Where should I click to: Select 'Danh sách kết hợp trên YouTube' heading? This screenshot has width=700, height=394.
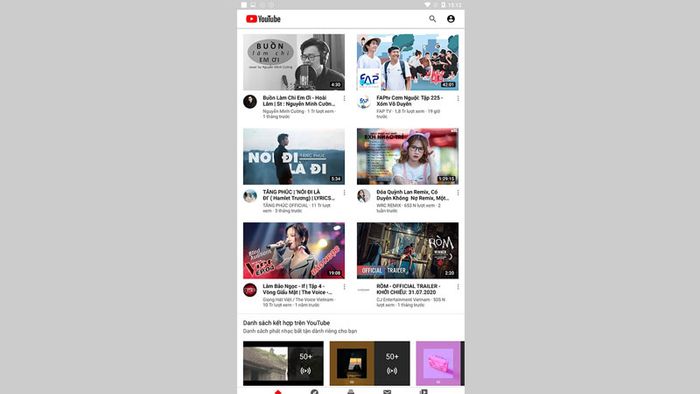pos(286,323)
